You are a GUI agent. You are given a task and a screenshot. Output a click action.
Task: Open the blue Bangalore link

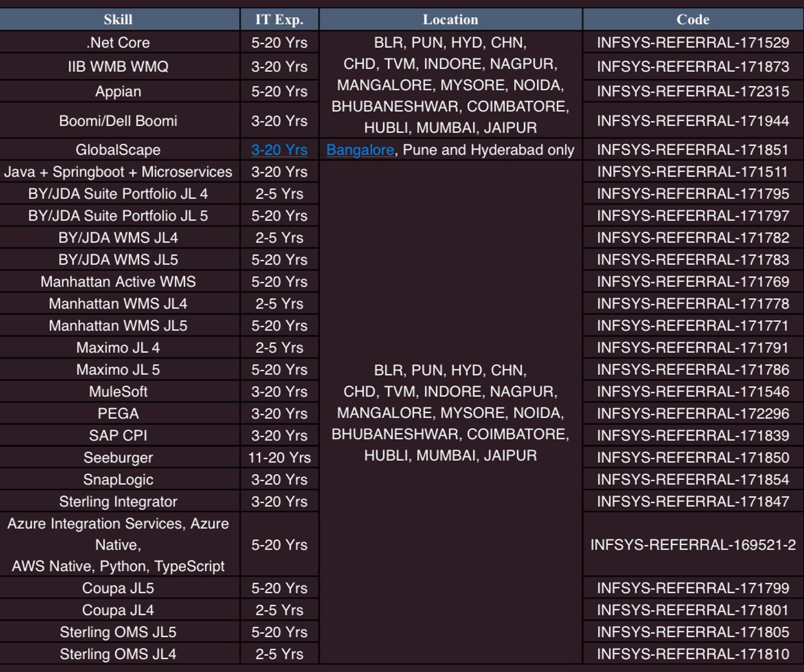click(x=360, y=150)
